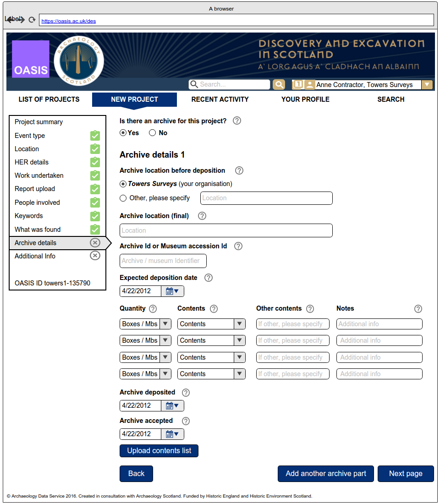The height and width of the screenshot is (504, 440).
Task: Open the user account dropdown arrow
Action: tap(427, 85)
